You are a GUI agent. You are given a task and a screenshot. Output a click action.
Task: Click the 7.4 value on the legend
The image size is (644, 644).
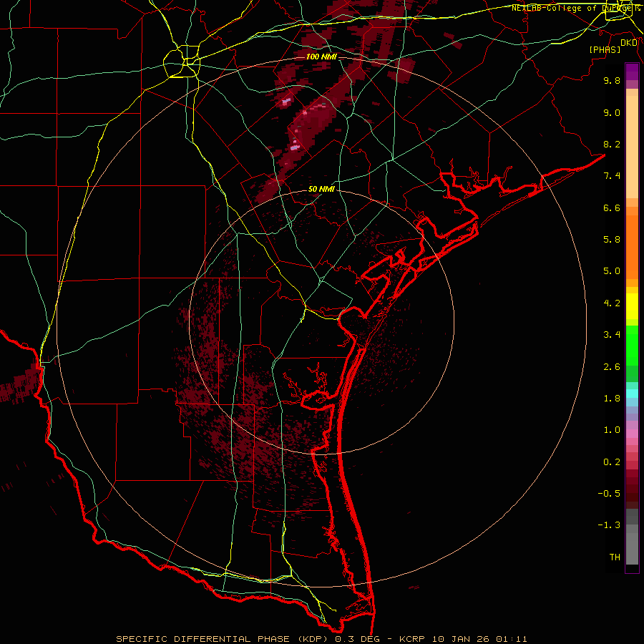(x=612, y=176)
